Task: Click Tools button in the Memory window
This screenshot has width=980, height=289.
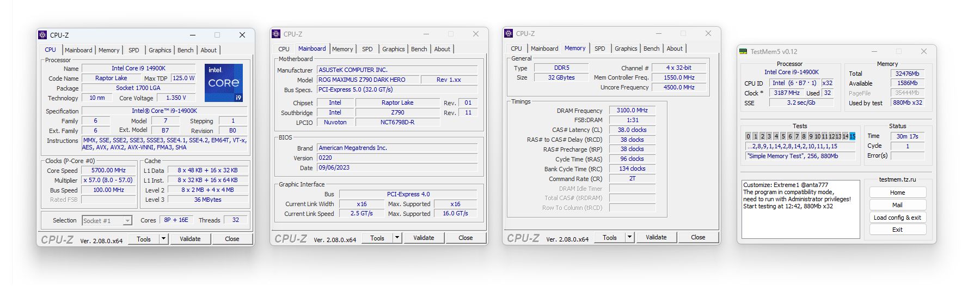Action: (610, 237)
